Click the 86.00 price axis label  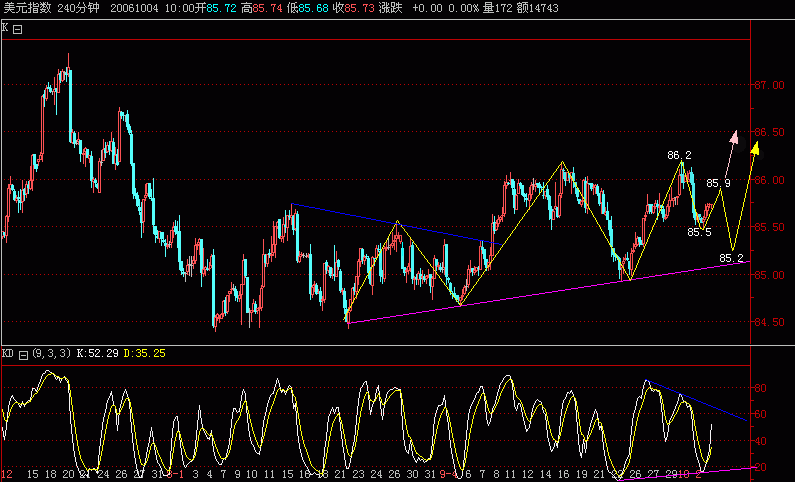pos(769,180)
